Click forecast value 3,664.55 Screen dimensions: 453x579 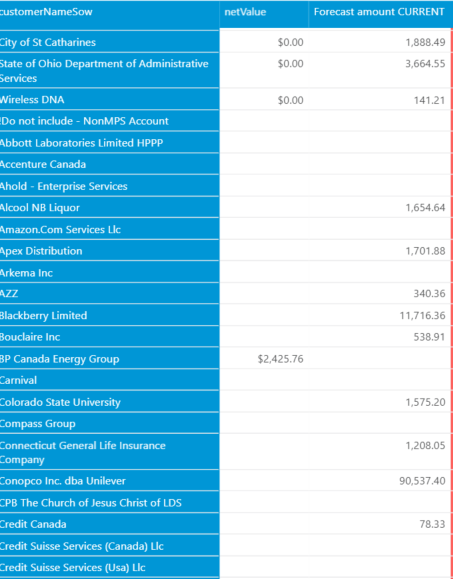point(425,64)
